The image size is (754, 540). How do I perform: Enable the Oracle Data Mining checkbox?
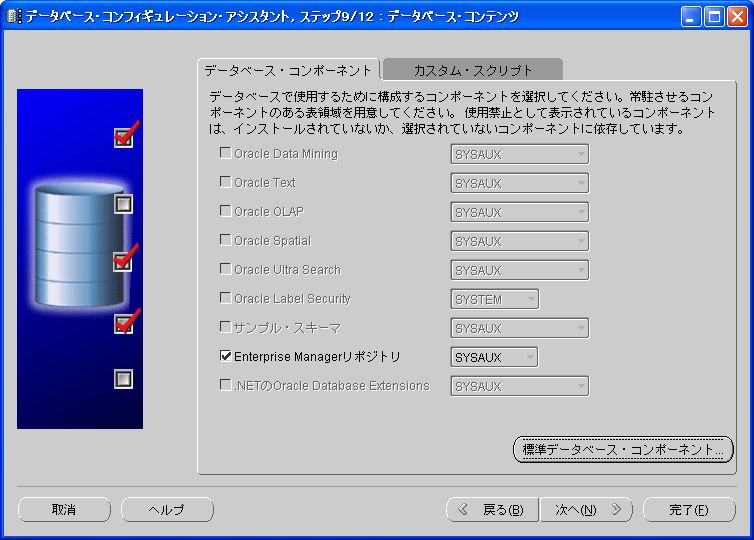225,153
